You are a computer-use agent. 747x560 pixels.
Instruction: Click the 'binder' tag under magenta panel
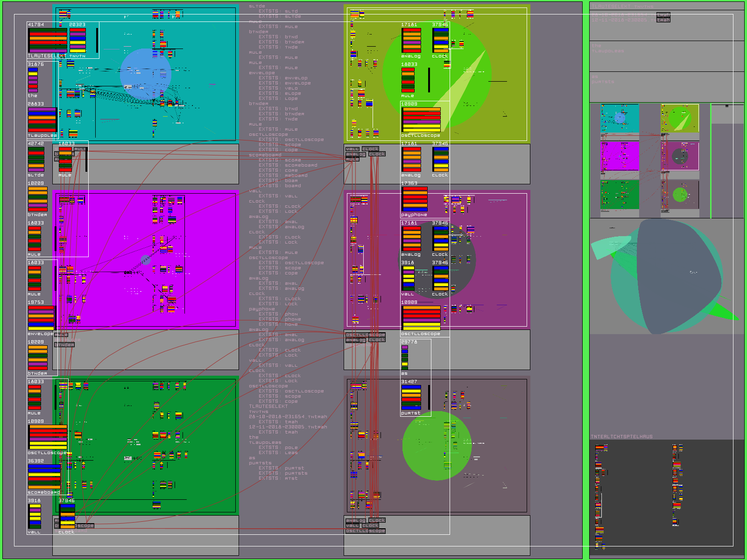[64, 345]
